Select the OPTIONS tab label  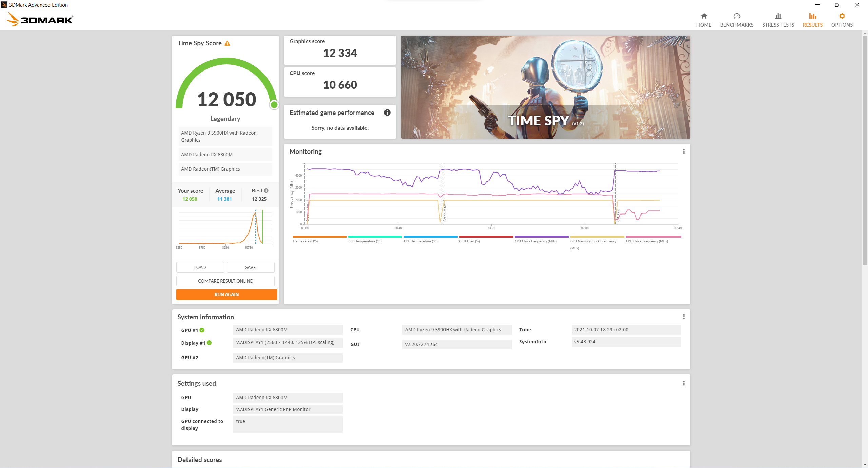click(x=842, y=25)
